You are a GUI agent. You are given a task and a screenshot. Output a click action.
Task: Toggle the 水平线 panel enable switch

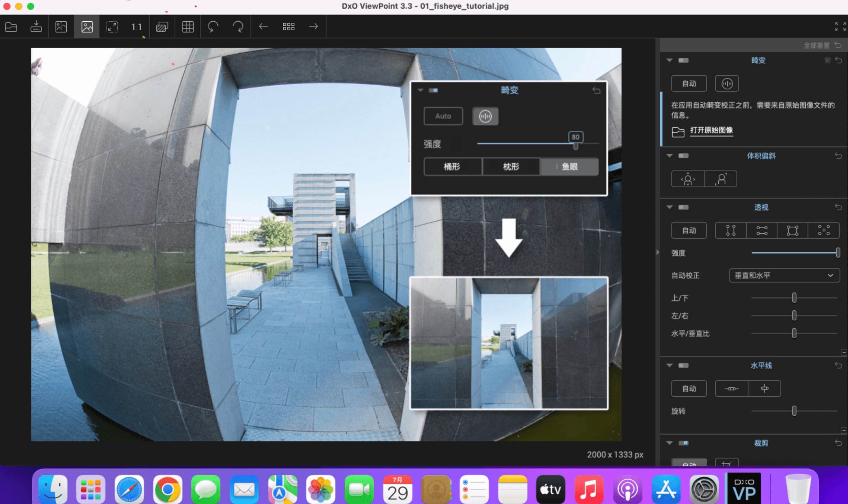click(683, 365)
